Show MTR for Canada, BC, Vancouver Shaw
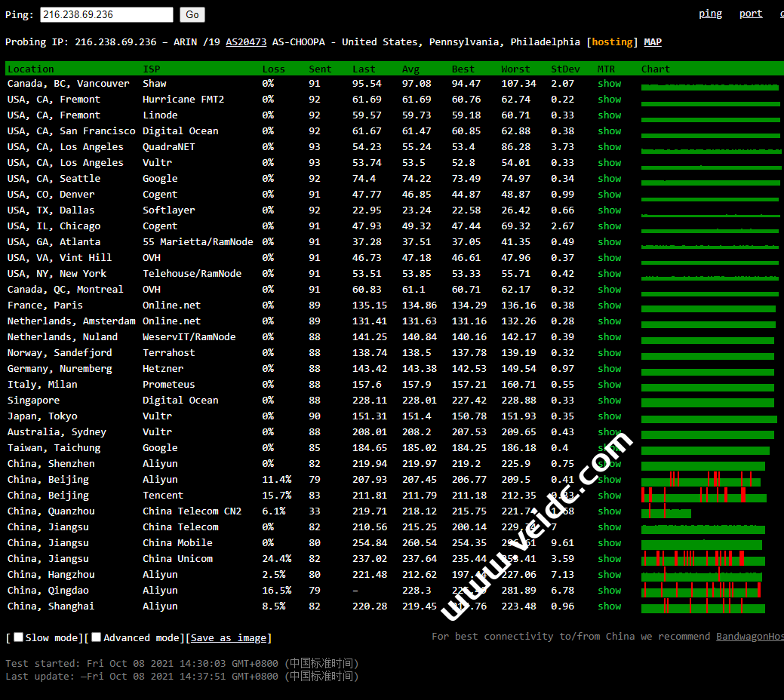 (x=609, y=84)
